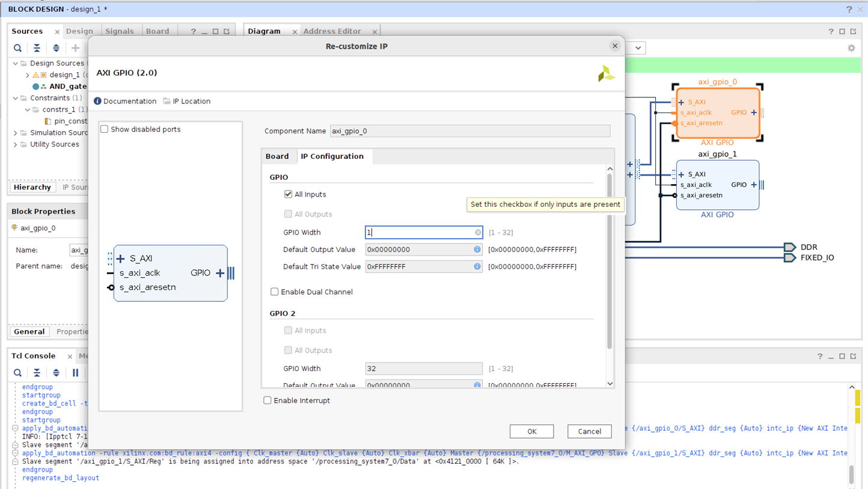Viewport: 868px width, 489px height.
Task: Click the DDR external port
Action: point(789,247)
